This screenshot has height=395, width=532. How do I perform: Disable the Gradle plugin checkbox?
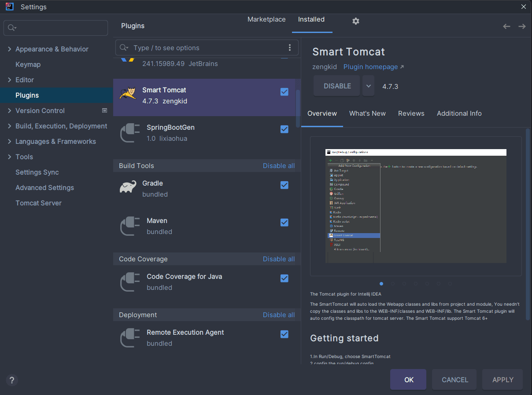(284, 185)
